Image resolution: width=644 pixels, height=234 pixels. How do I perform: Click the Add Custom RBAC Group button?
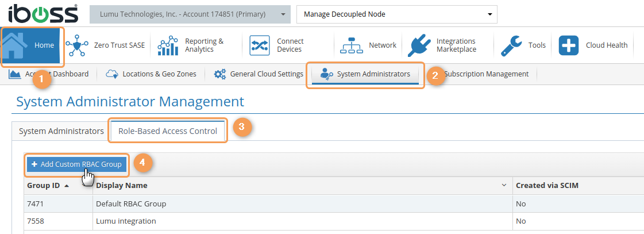click(x=76, y=164)
